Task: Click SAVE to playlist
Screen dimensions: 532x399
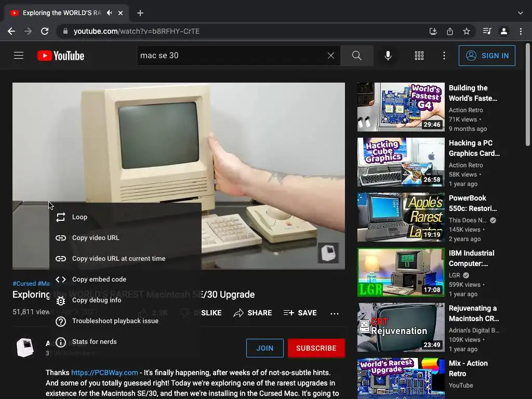Action: coord(300,313)
